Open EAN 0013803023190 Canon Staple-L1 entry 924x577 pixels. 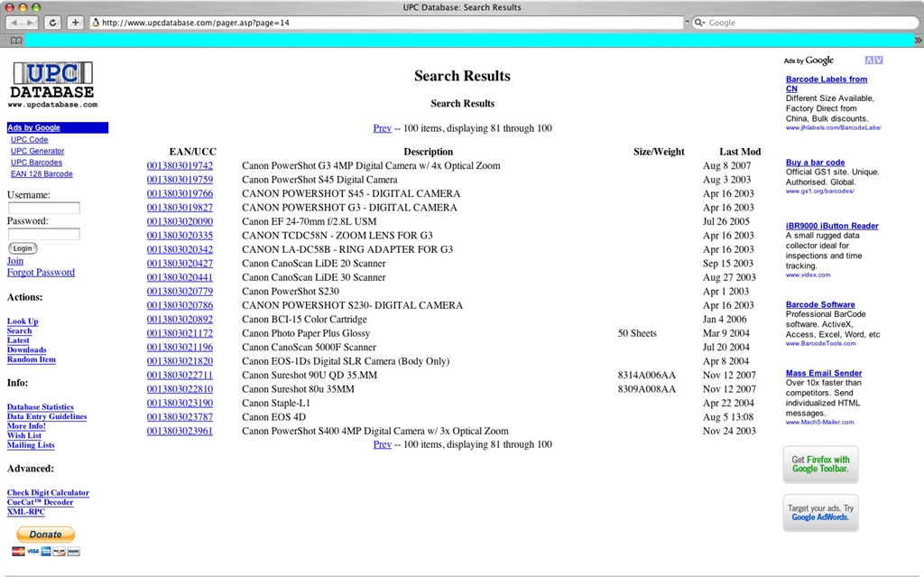(x=180, y=403)
